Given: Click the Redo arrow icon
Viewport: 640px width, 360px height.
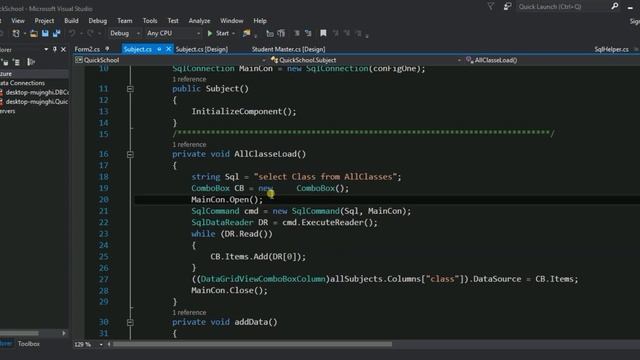Looking at the screenshot, I should (90, 33).
